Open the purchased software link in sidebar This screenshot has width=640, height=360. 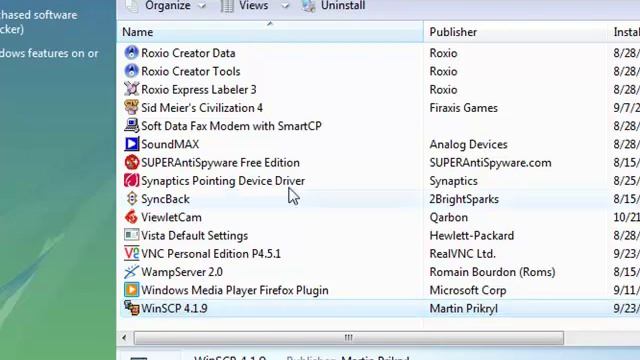[x=38, y=22]
